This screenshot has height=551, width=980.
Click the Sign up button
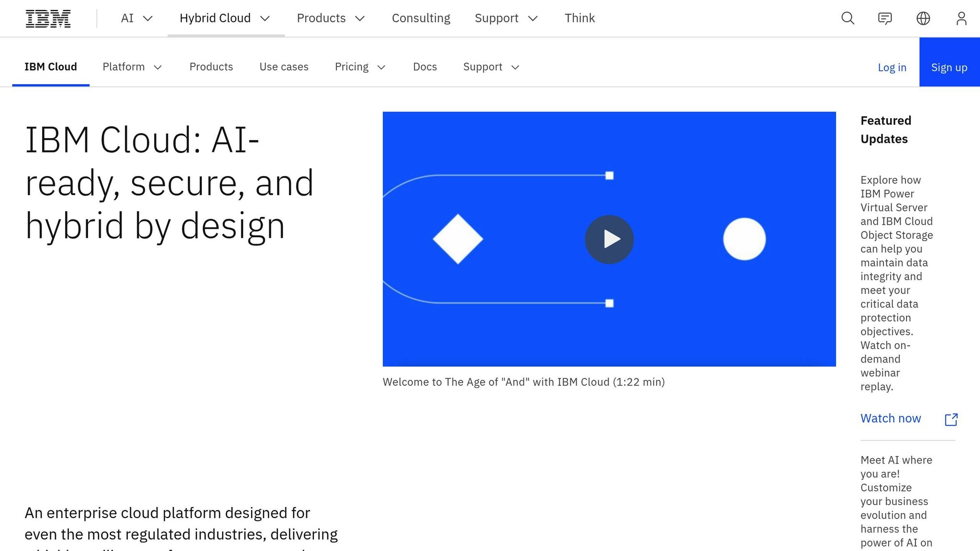[949, 62]
